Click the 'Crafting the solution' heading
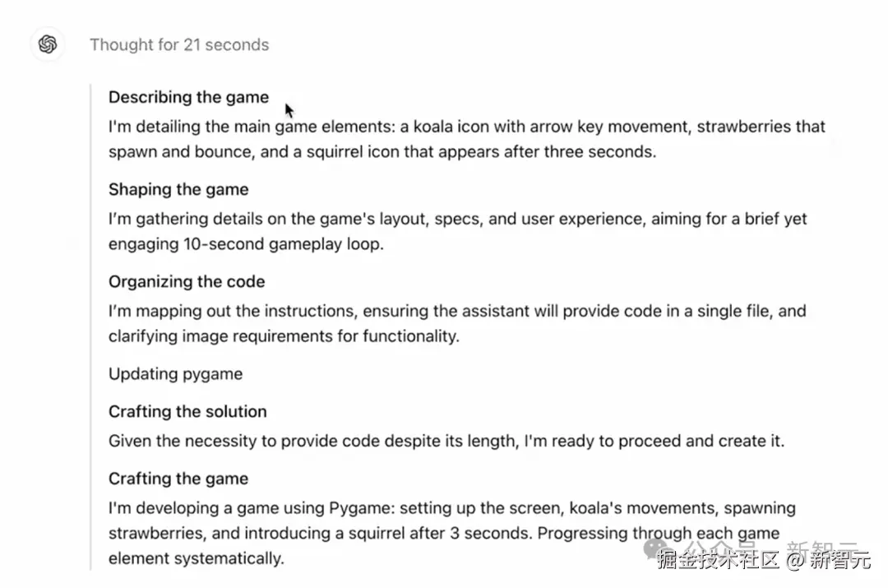The width and height of the screenshot is (888, 588). point(187,411)
